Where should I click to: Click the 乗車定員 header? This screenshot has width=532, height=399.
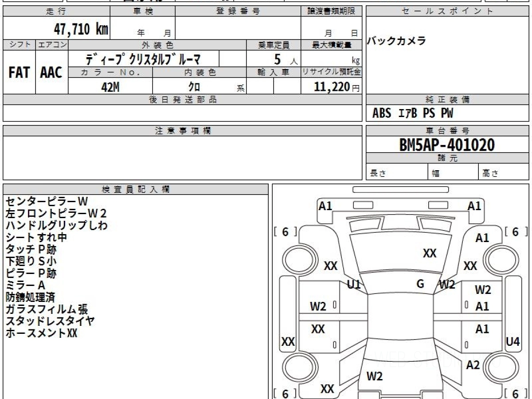[274, 45]
